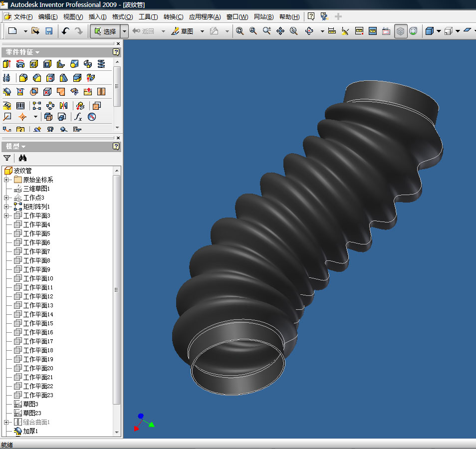476x449 pixels.
Task: Select the Sweep feature tool
Action: point(88,64)
